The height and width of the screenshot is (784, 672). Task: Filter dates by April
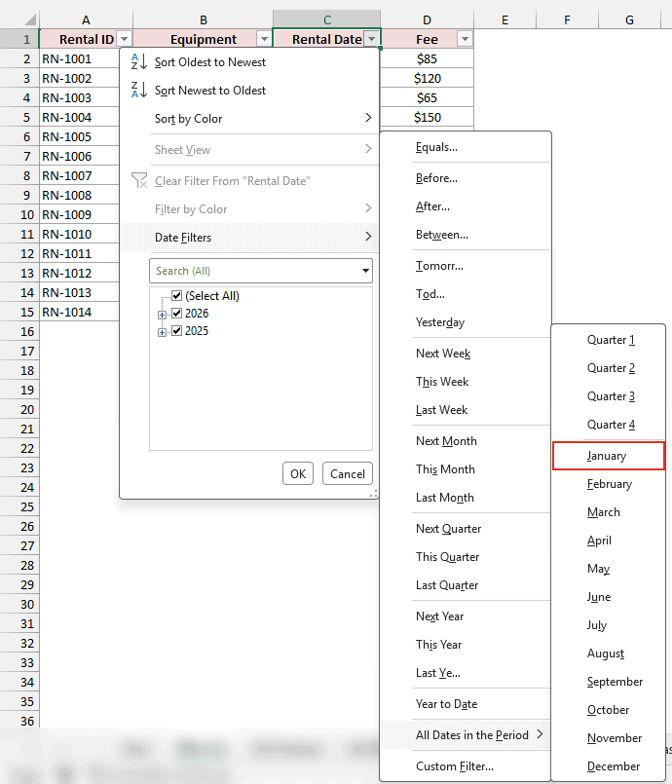(x=609, y=540)
